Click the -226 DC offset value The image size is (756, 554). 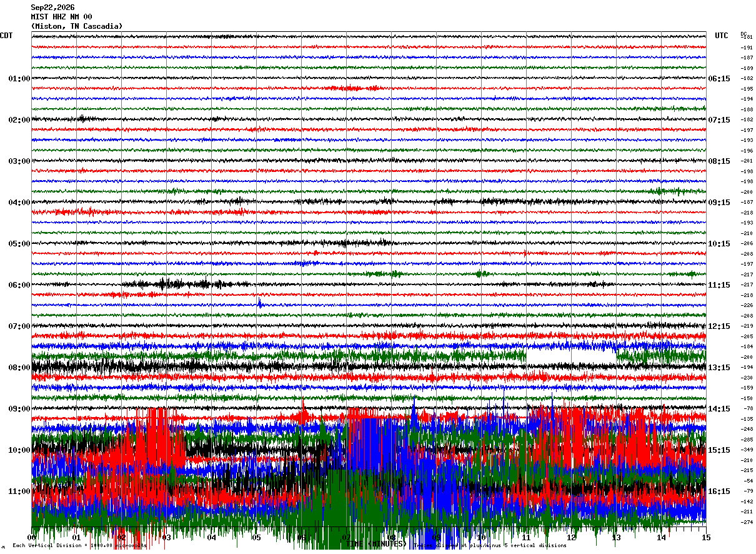click(x=747, y=306)
